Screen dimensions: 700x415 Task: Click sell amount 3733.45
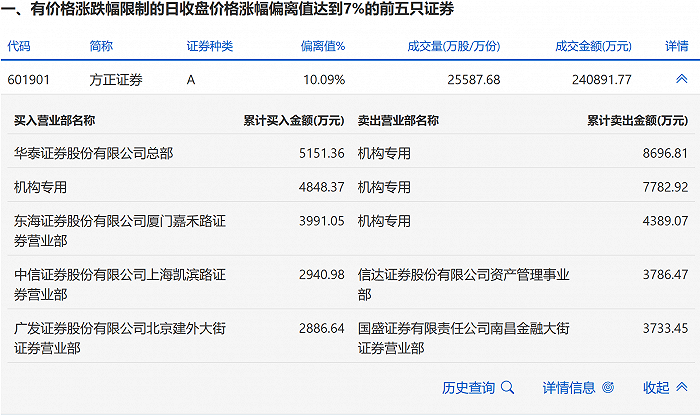[x=666, y=328]
